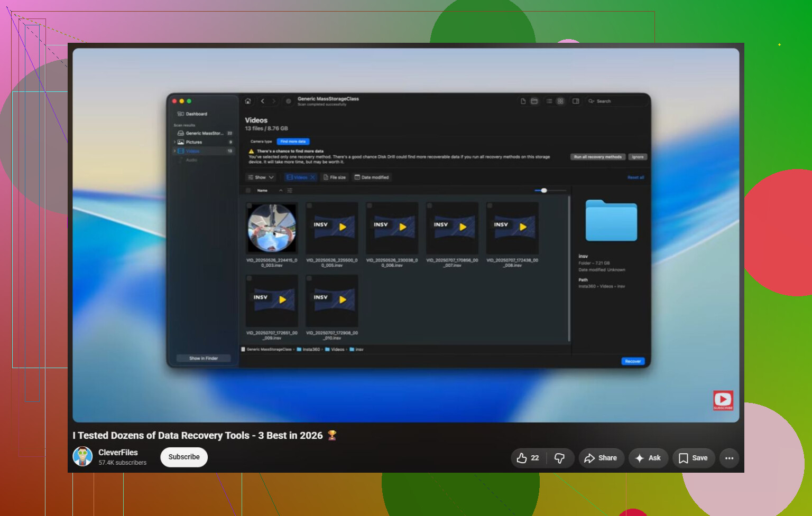This screenshot has width=812, height=516.
Task: Tick checkbox on VID_20250707_170856 thumbnail
Action: 430,205
